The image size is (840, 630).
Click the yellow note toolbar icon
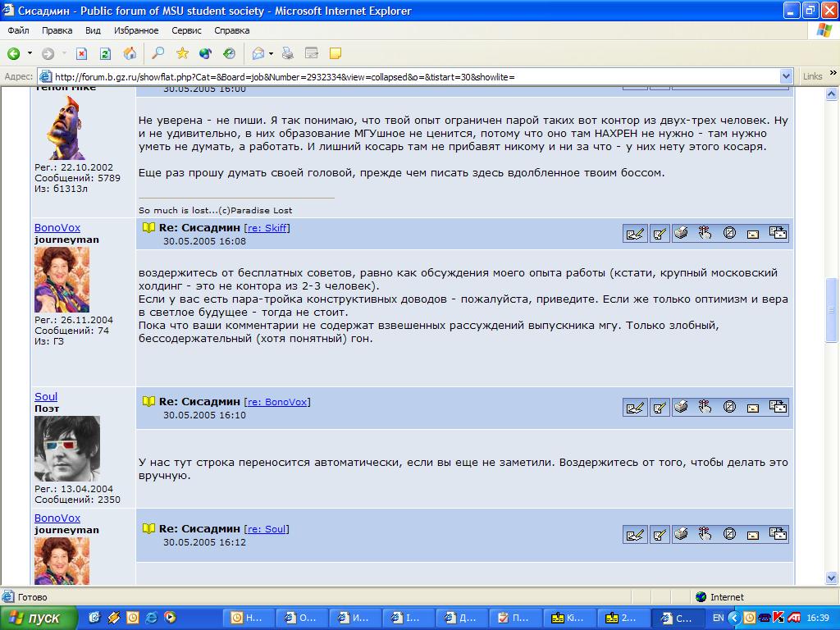[336, 53]
